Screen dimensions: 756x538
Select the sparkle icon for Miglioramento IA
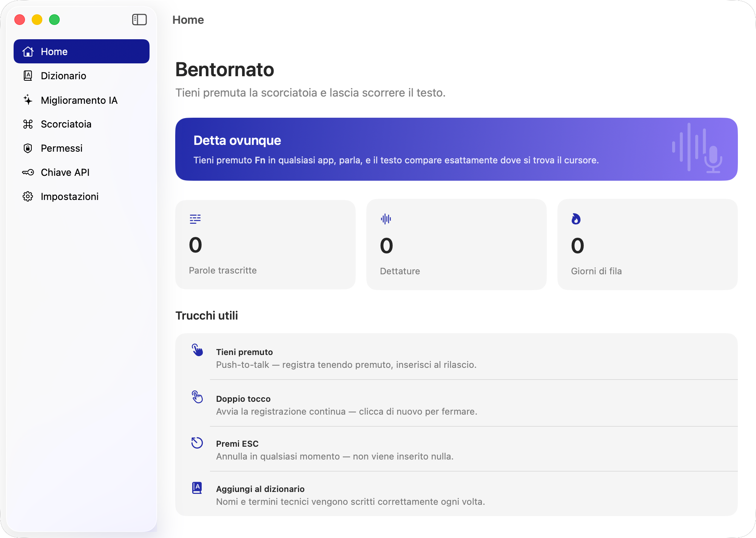click(x=28, y=100)
